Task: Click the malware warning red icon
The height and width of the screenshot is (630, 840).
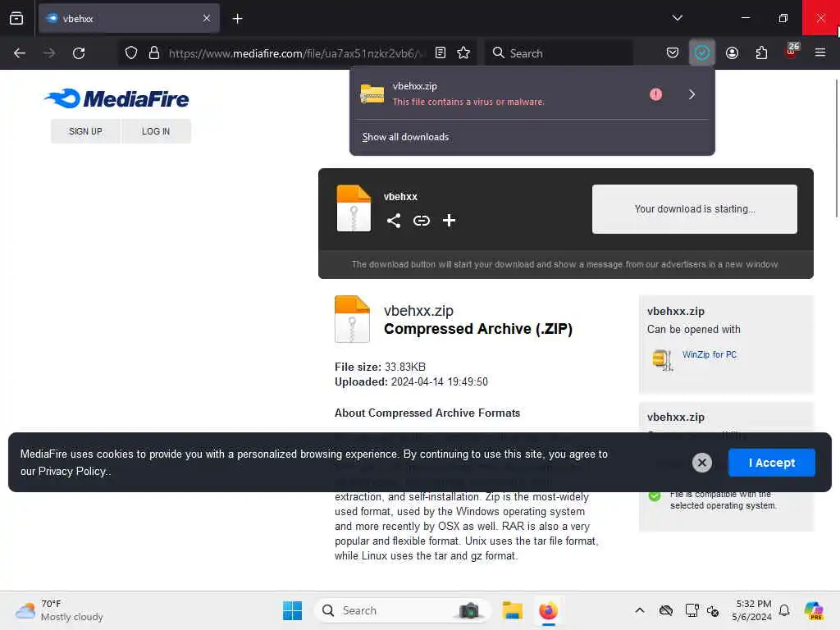Action: coord(655,94)
